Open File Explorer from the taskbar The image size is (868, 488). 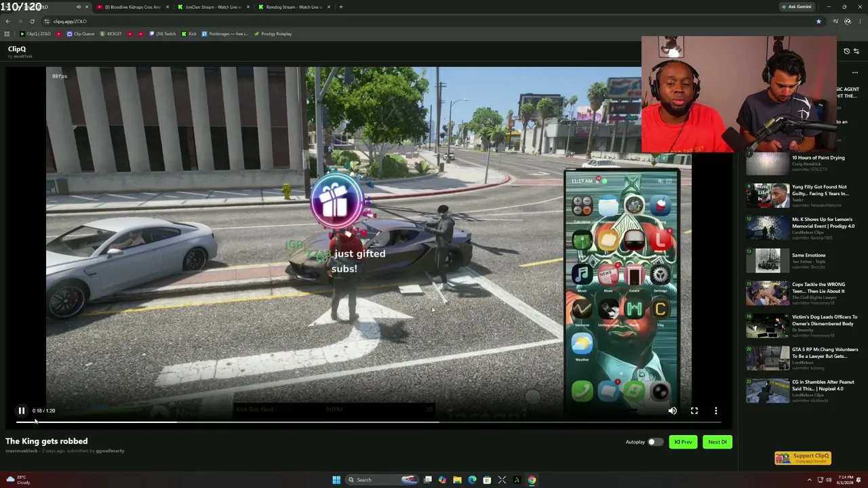coord(457,480)
